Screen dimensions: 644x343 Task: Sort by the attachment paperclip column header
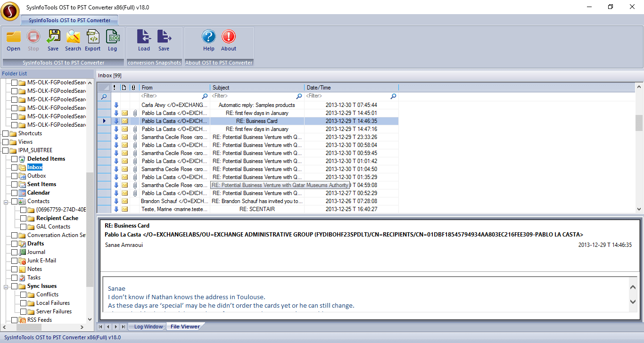click(134, 88)
